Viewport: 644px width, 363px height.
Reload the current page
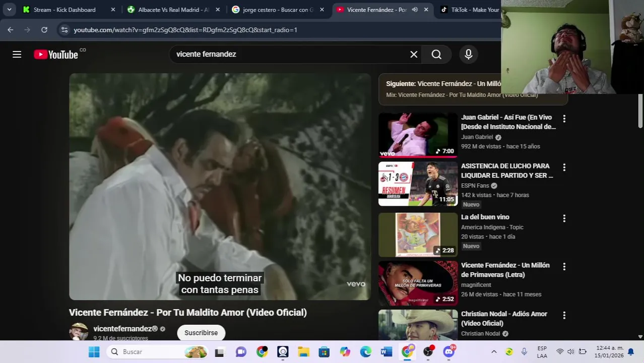pos(44,30)
